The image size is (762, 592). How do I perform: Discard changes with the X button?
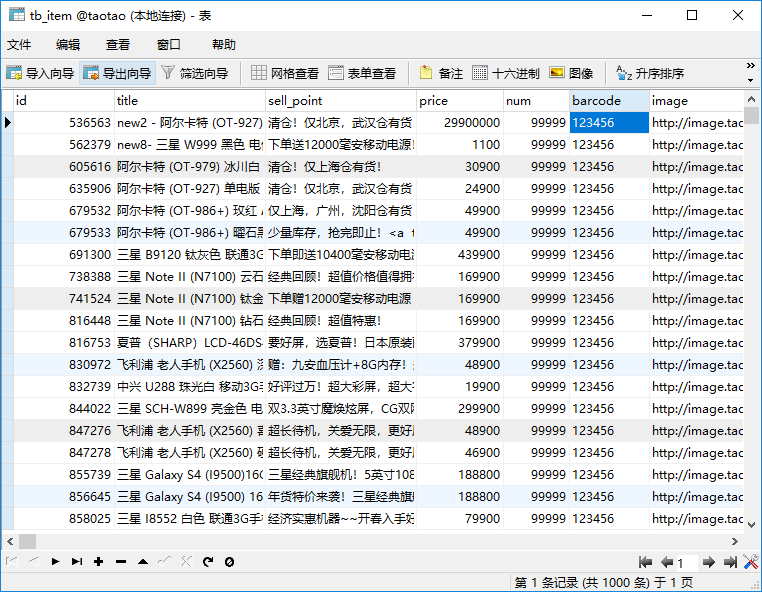pyautogui.click(x=187, y=562)
